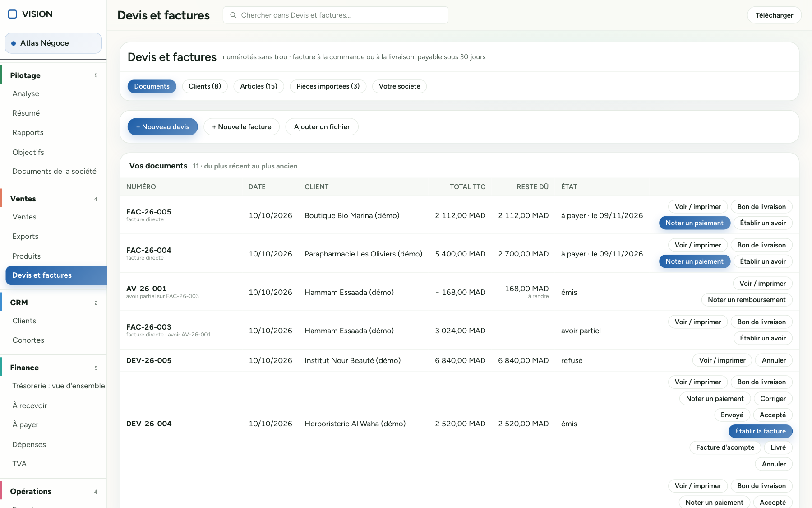The height and width of the screenshot is (508, 812).
Task: Click the search magnifier icon
Action: 233,15
